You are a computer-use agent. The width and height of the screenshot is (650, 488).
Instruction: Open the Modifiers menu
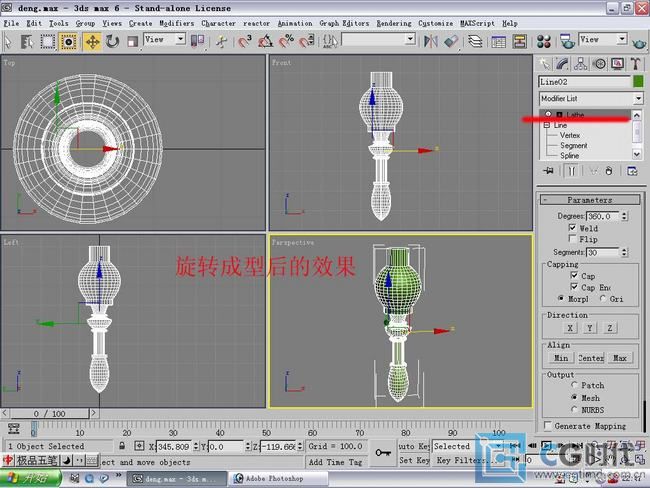tap(177, 23)
